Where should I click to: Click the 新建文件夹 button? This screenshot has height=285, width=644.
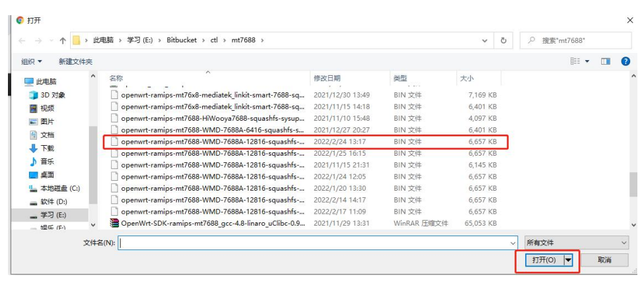tap(75, 61)
